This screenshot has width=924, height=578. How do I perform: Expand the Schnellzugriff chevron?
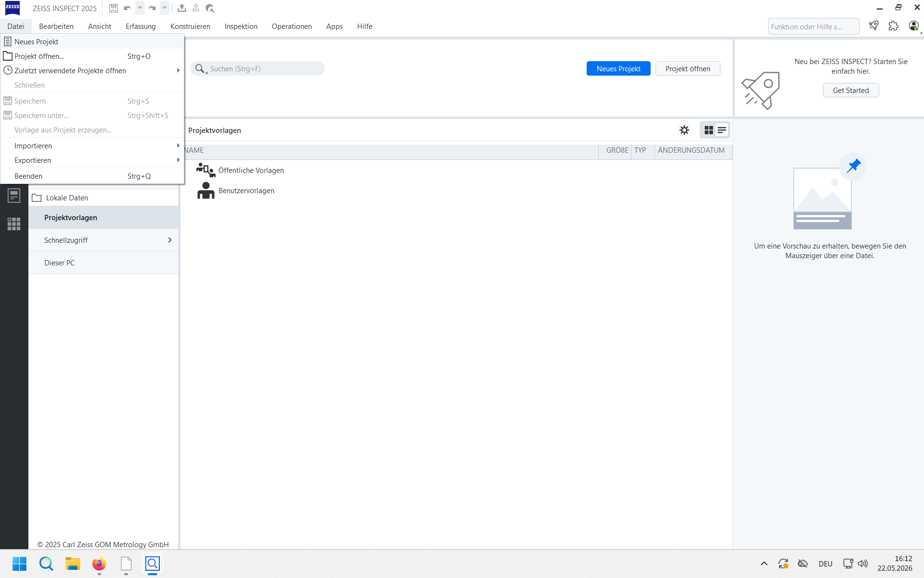(x=170, y=240)
